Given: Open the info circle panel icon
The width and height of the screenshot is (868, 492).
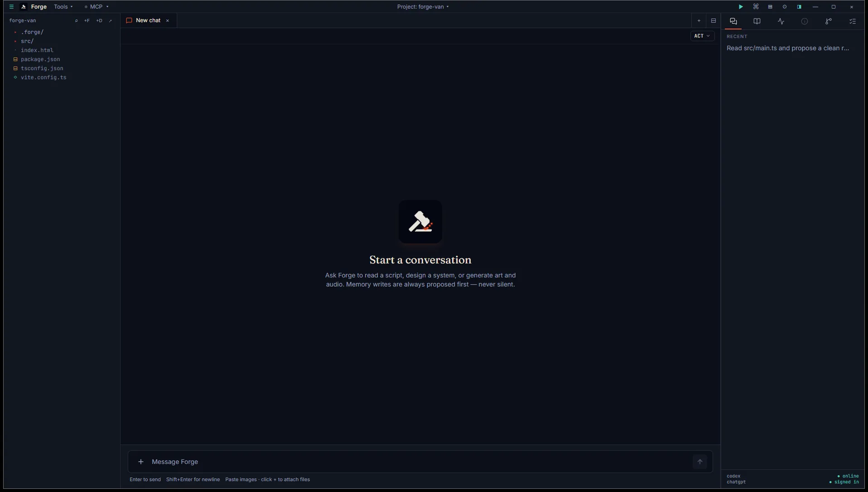Looking at the screenshot, I should 805,21.
